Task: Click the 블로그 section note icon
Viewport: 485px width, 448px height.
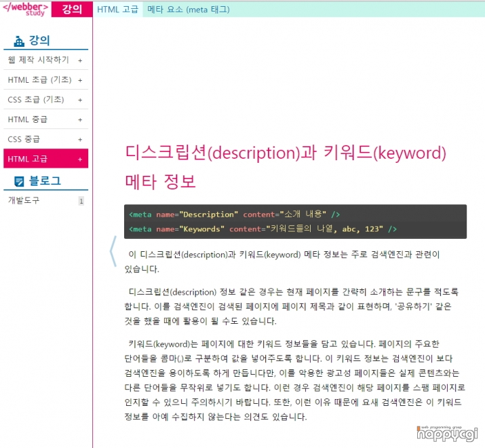Action: (x=19, y=181)
